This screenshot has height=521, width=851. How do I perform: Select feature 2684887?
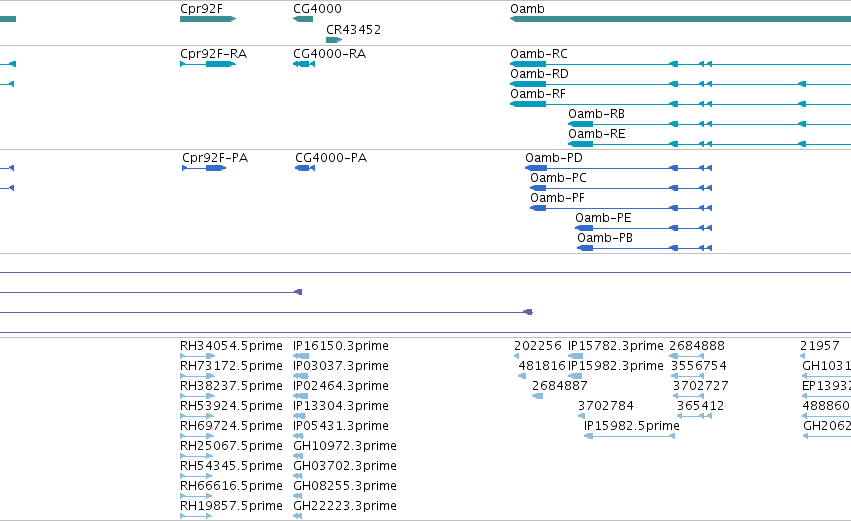pos(537,396)
